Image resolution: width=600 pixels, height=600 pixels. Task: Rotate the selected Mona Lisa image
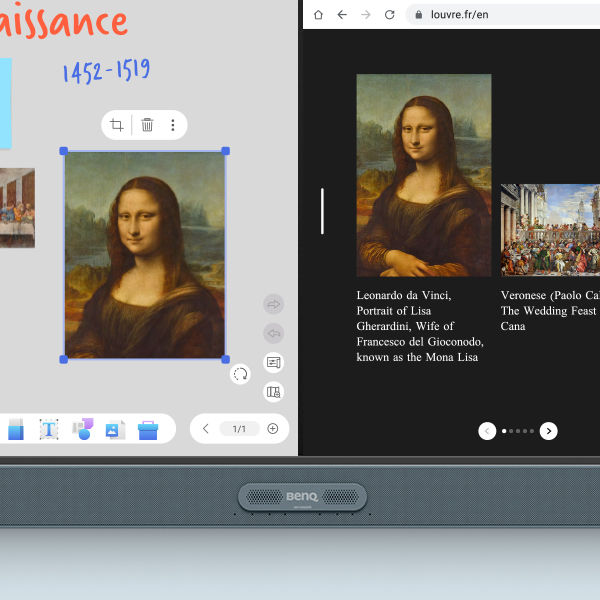tap(240, 374)
